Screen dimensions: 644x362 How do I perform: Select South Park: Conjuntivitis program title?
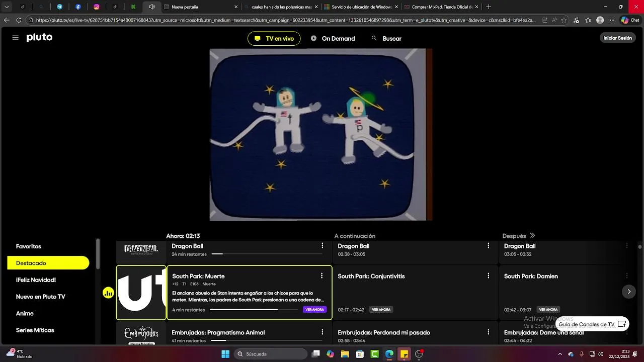coord(371,276)
